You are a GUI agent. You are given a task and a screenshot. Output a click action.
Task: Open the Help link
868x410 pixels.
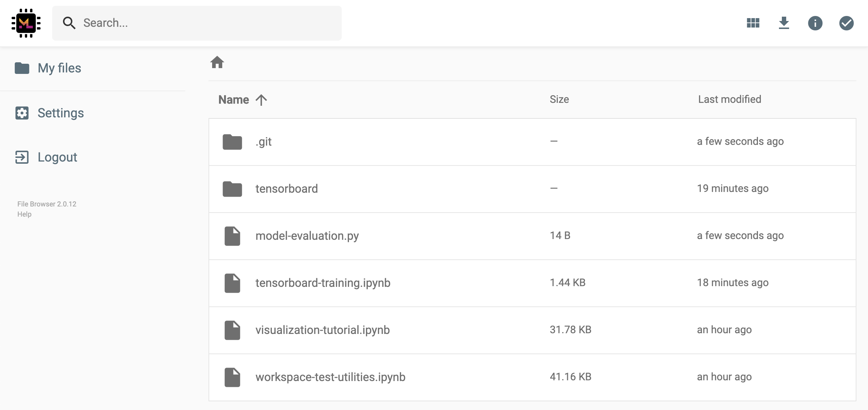pos(24,214)
